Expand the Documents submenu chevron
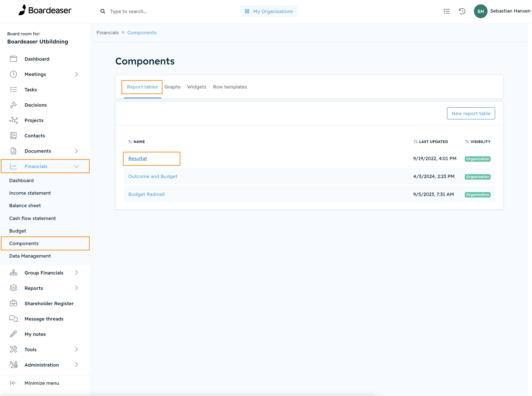The height and width of the screenshot is (396, 532). (x=76, y=151)
